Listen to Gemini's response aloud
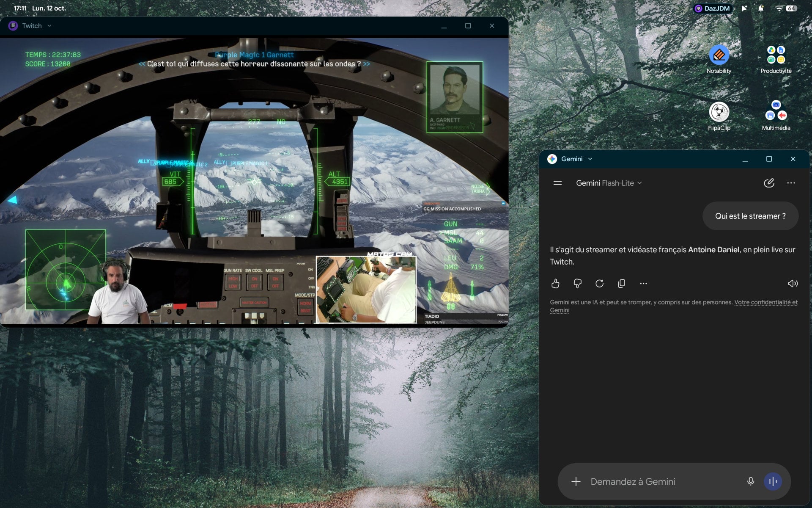 [x=793, y=284]
